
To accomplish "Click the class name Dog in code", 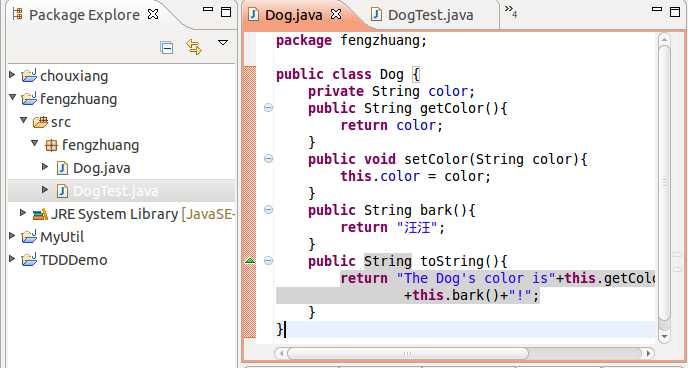I will (x=392, y=74).
